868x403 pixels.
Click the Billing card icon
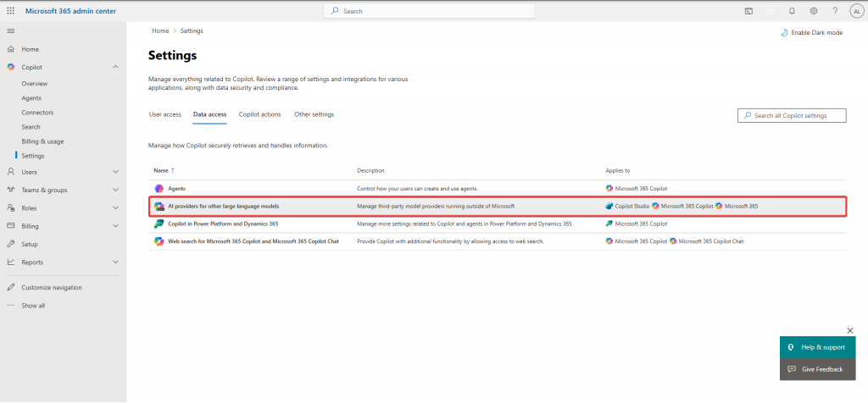(10, 226)
